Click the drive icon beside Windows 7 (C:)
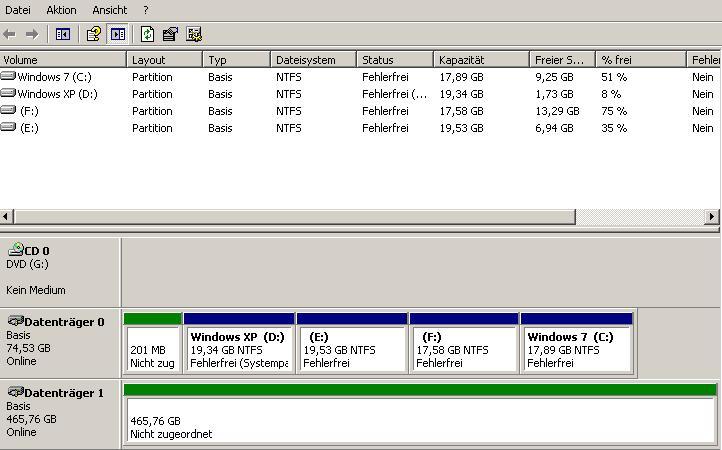 coord(8,76)
